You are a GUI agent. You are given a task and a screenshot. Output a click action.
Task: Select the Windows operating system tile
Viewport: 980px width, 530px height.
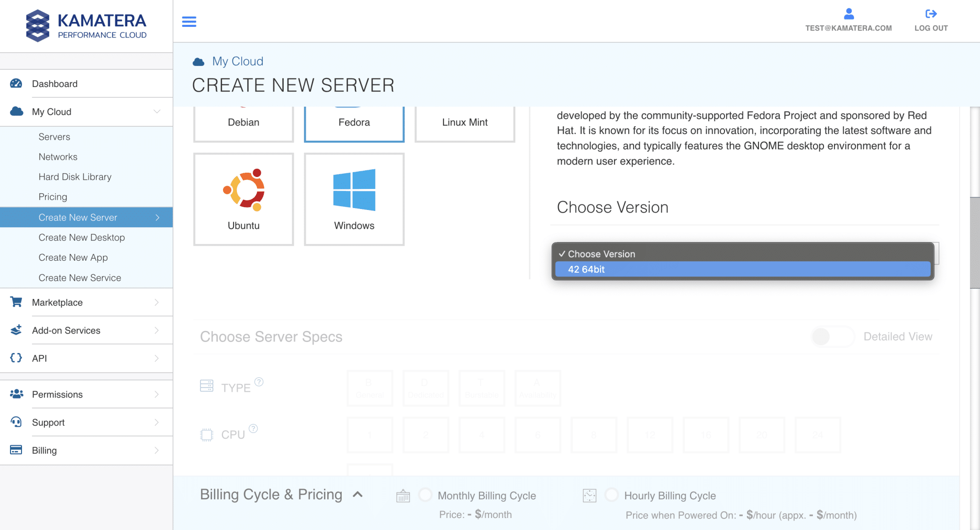point(354,199)
